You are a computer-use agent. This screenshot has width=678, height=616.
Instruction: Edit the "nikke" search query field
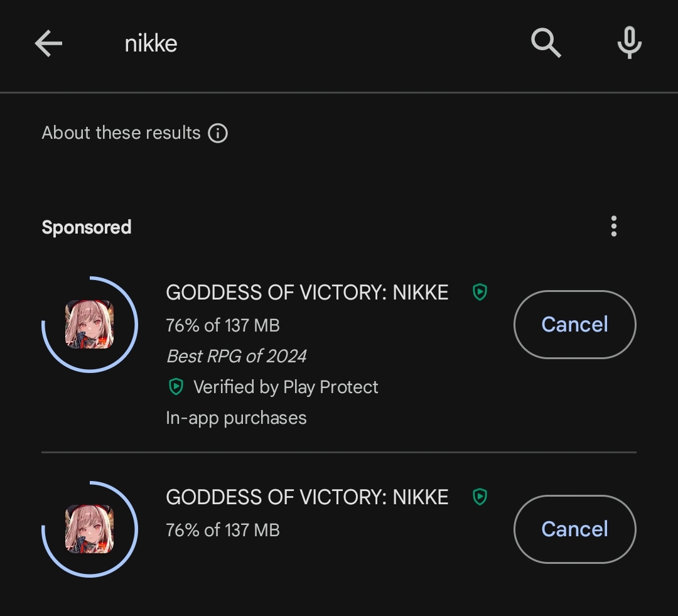(x=151, y=44)
